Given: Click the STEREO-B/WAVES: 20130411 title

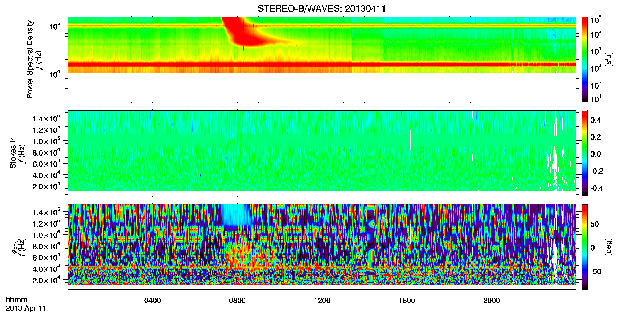Looking at the screenshot, I should point(322,9).
